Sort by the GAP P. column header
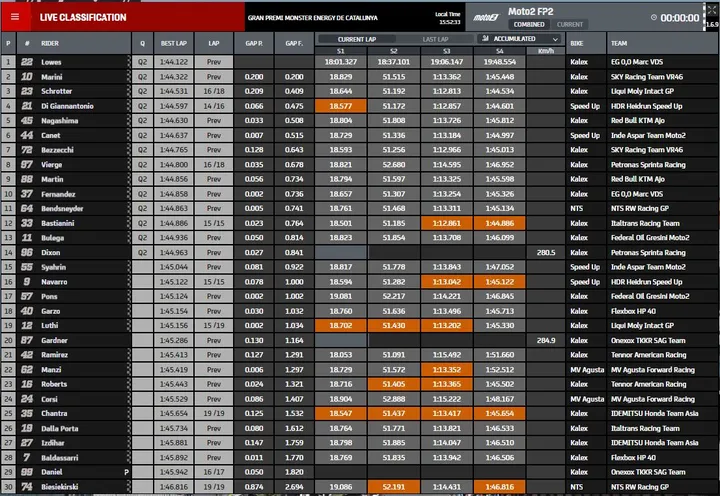Image resolution: width=720 pixels, height=496 pixels. (x=254, y=43)
